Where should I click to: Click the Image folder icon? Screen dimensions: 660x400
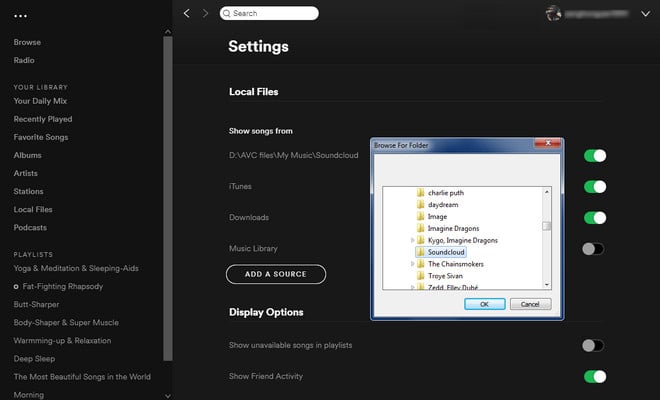(x=420, y=216)
